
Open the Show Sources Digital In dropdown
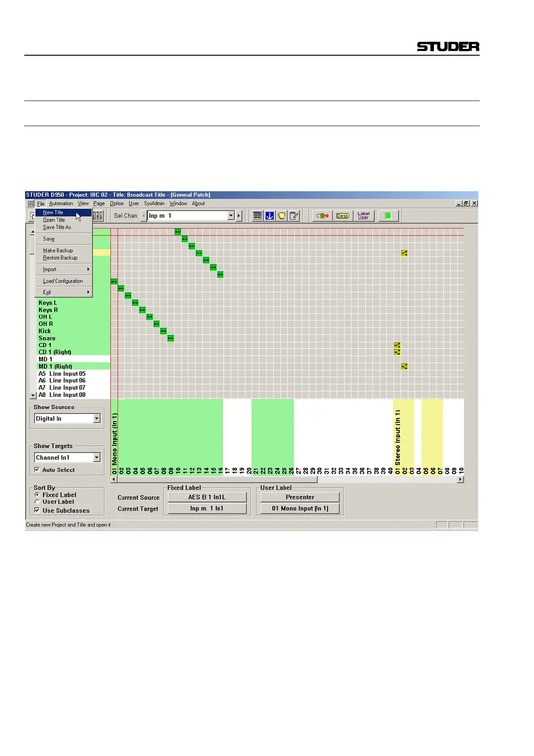point(96,418)
